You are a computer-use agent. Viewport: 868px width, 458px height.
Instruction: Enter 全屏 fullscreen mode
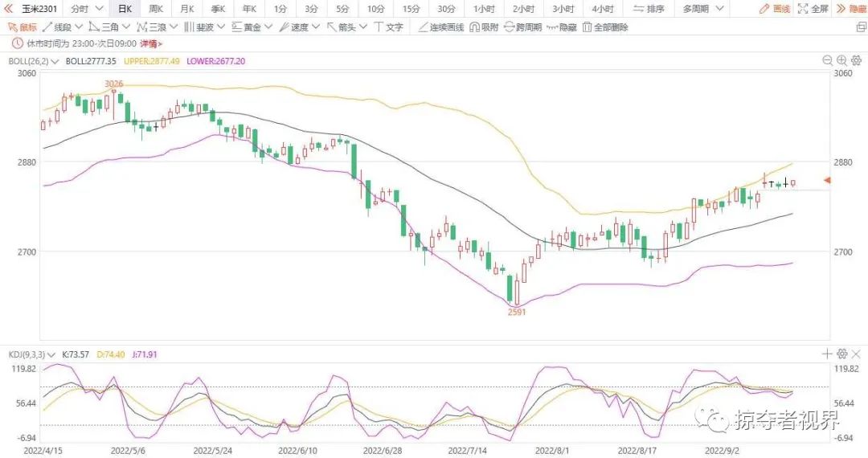(x=813, y=9)
